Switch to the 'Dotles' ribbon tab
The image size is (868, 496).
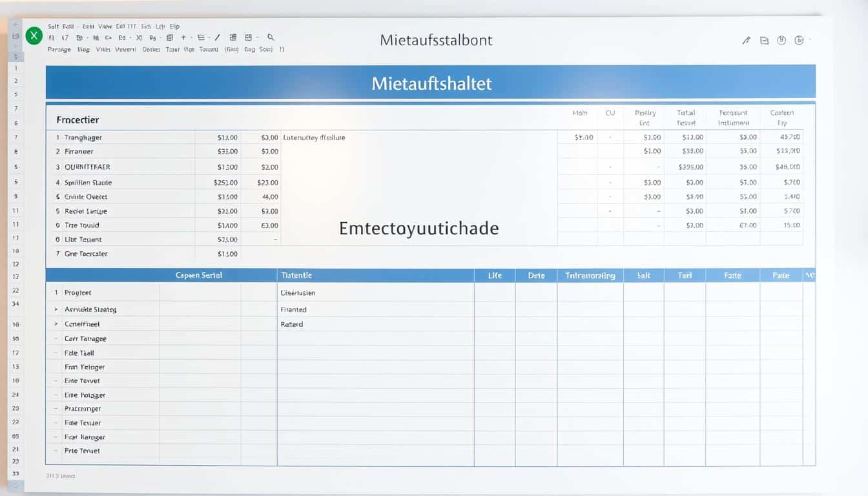click(151, 50)
